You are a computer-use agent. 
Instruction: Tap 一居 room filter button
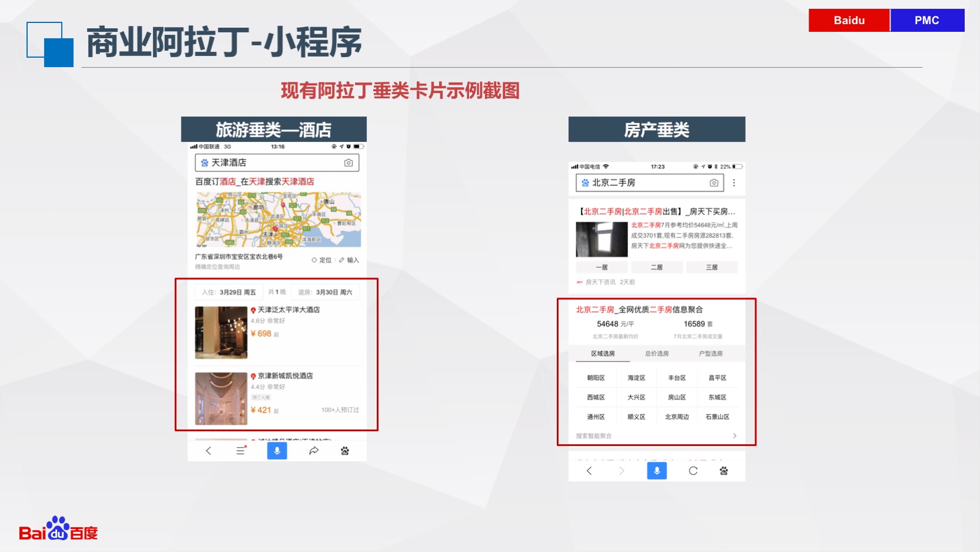point(602,267)
